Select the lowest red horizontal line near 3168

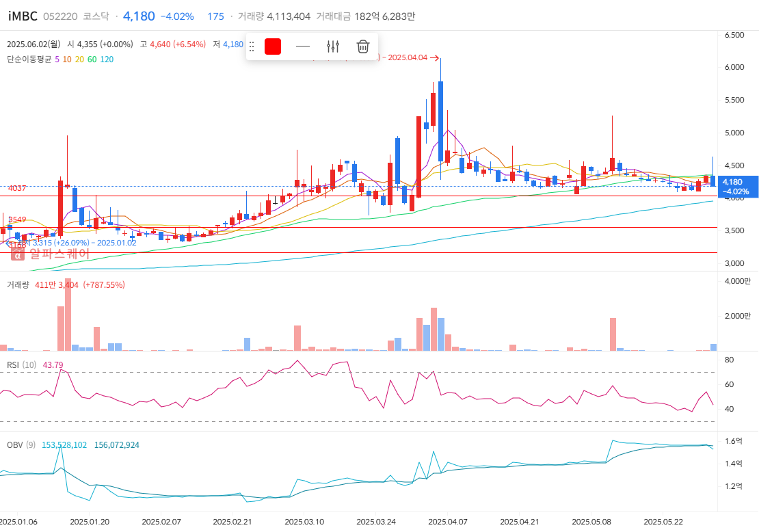358,253
